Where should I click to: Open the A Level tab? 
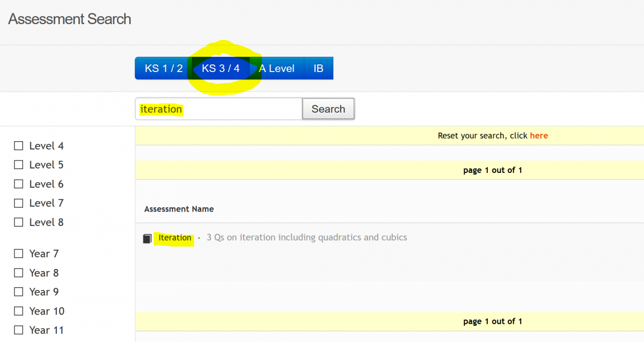276,69
